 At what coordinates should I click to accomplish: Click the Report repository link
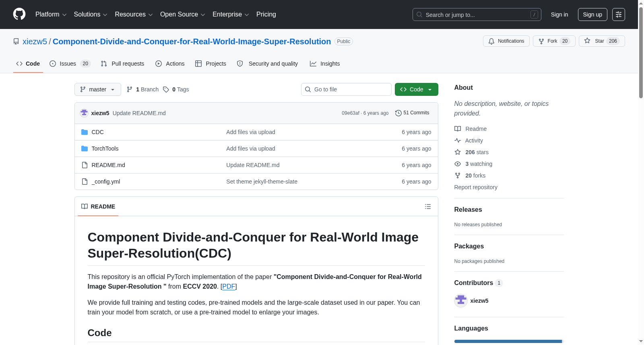pos(476,187)
